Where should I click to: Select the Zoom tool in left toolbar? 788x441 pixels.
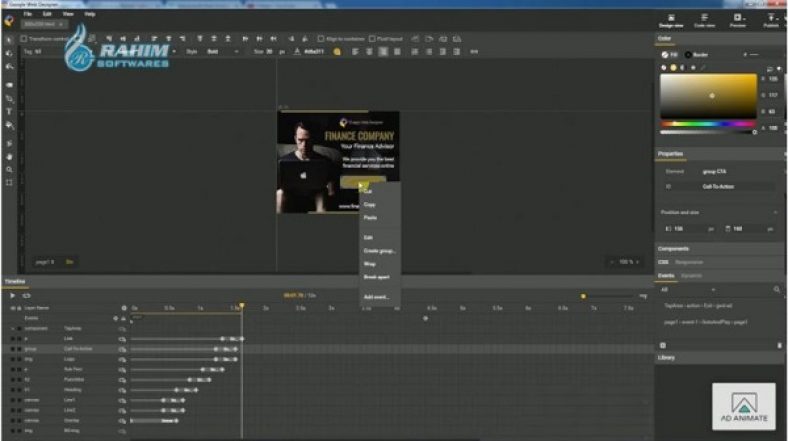tap(9, 169)
